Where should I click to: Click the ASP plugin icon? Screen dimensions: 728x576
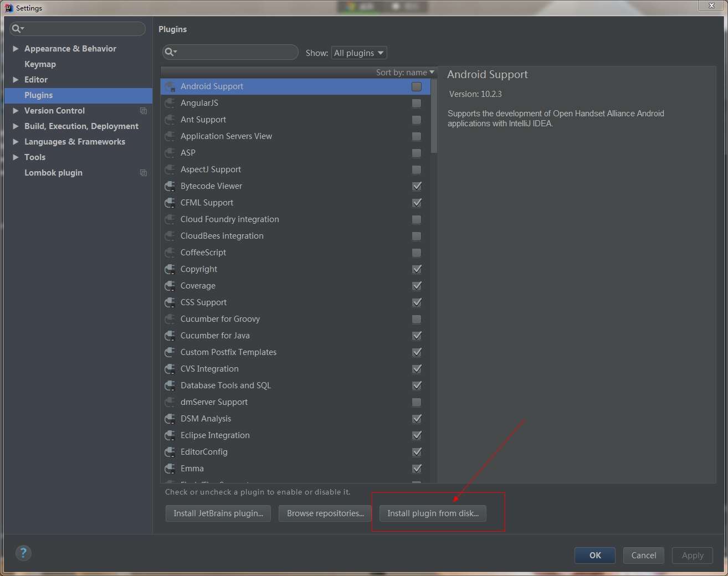[170, 153]
